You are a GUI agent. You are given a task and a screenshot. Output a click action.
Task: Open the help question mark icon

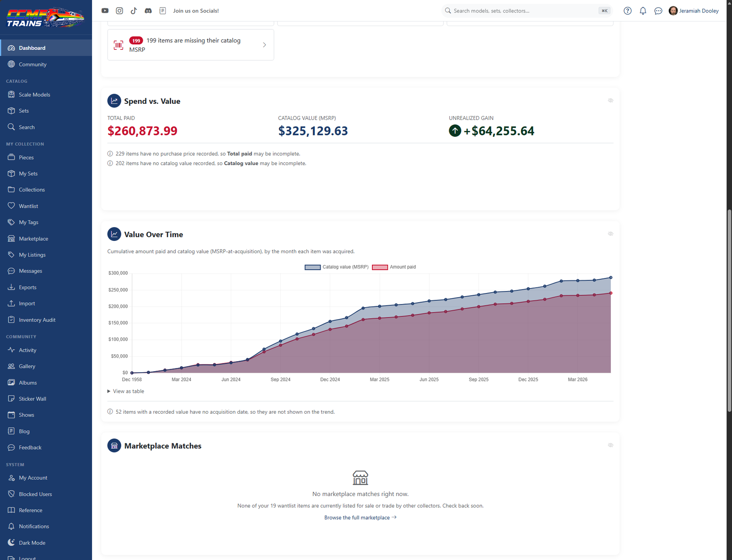point(628,11)
